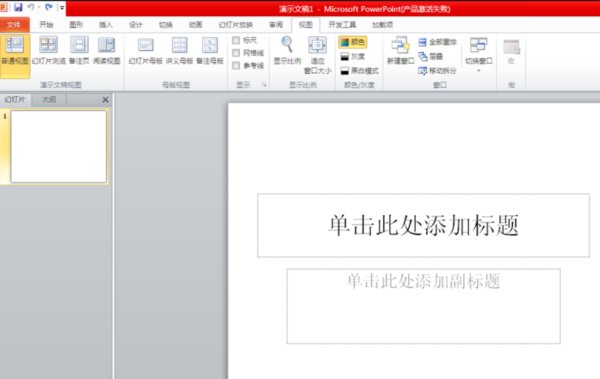Click the Save icon in quick access toolbar

point(18,7)
